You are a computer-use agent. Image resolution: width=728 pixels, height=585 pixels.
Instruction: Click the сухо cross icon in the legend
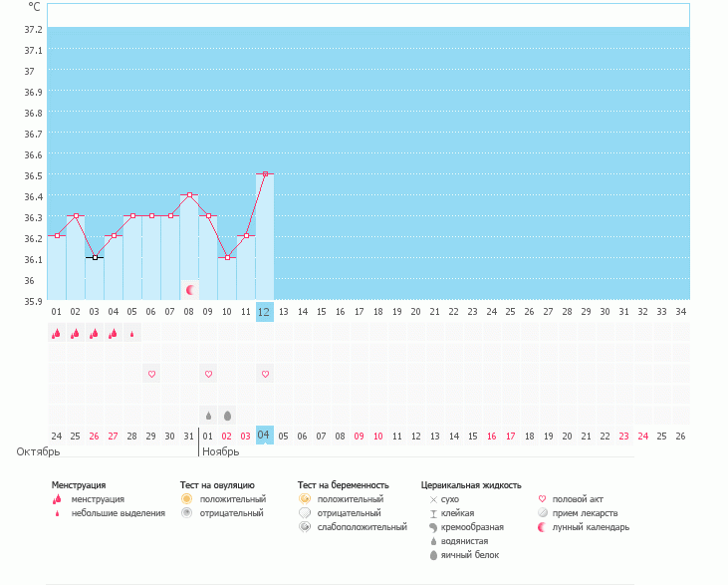click(x=433, y=498)
